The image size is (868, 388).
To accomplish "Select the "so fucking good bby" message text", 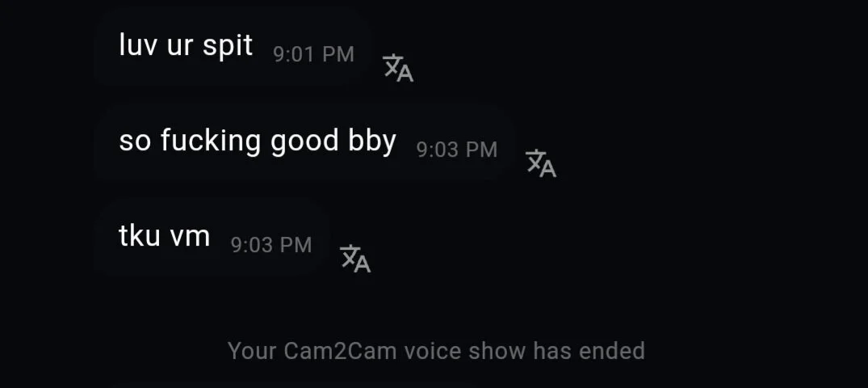I will tap(258, 141).
